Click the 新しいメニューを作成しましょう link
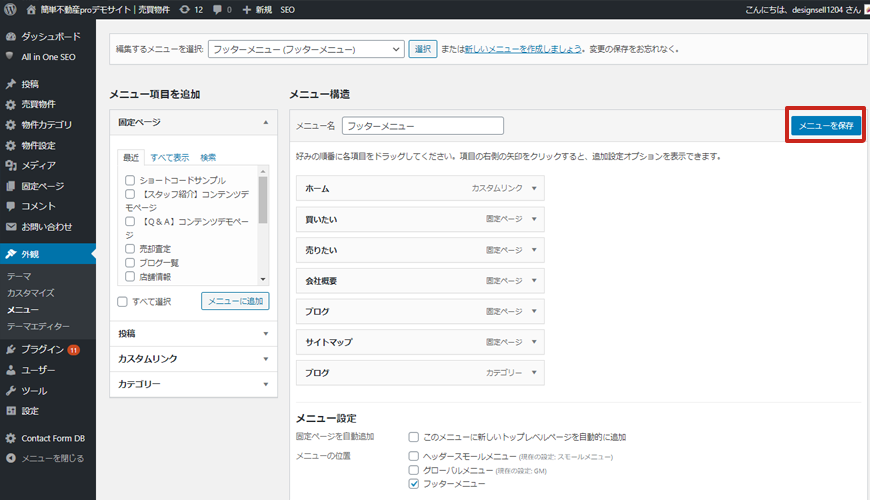Viewport: 870px width, 500px height. (x=521, y=49)
